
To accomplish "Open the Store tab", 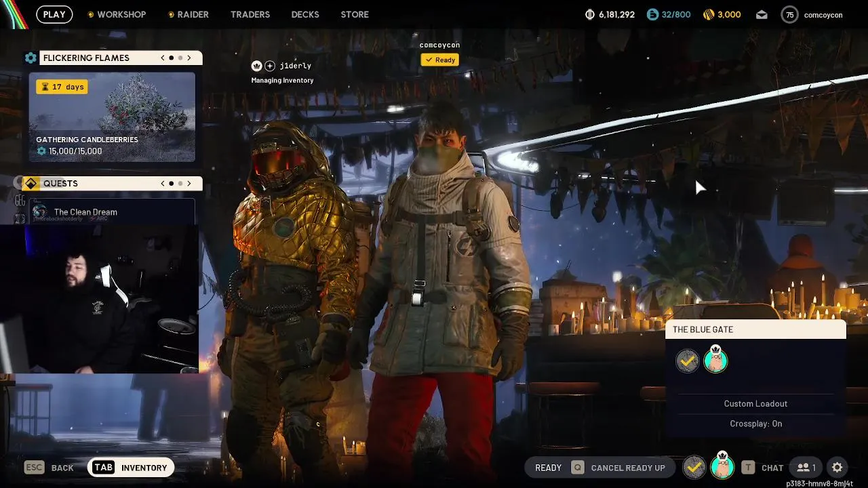I will pyautogui.click(x=355, y=14).
